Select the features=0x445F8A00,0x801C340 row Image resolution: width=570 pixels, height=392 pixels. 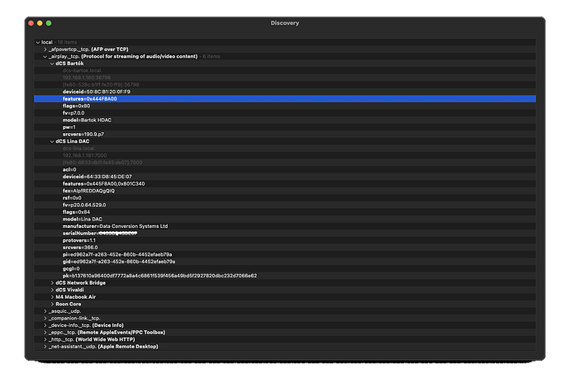point(285,184)
